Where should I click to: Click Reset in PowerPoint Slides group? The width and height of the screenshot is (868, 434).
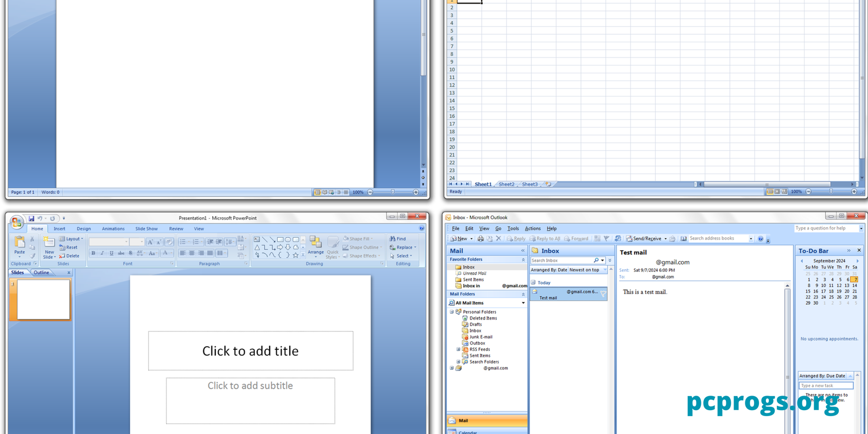68,247
